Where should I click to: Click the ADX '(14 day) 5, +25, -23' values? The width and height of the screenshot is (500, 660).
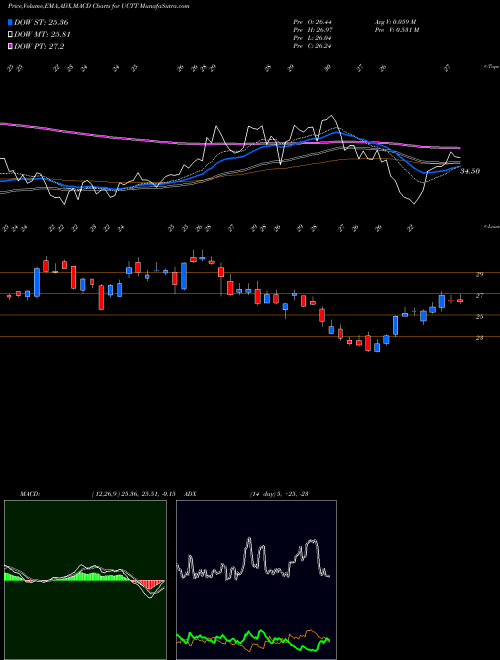279,494
